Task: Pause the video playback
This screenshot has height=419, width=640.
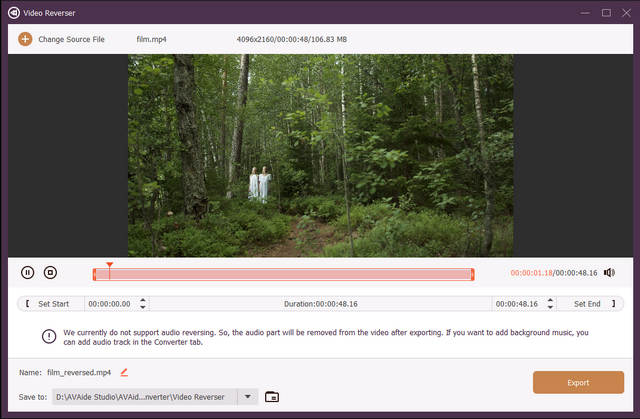Action: 28,272
